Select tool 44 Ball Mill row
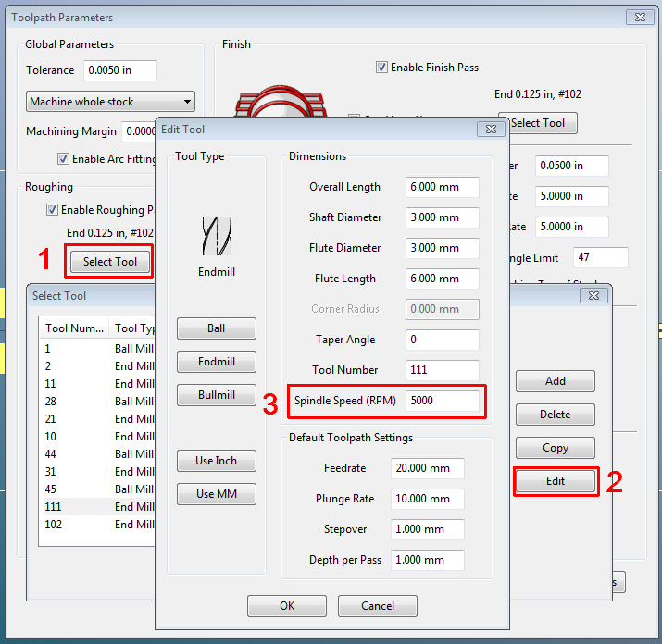662x644 pixels. 98,454
